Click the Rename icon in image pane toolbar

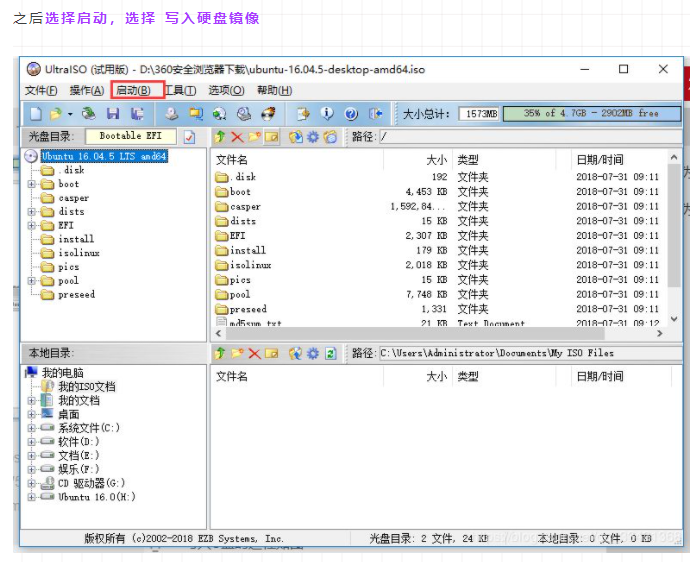point(272,137)
